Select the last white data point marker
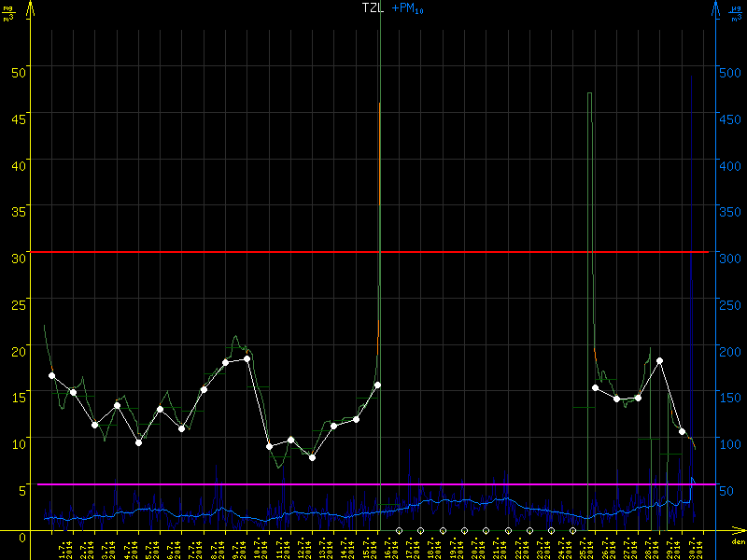 point(683,431)
